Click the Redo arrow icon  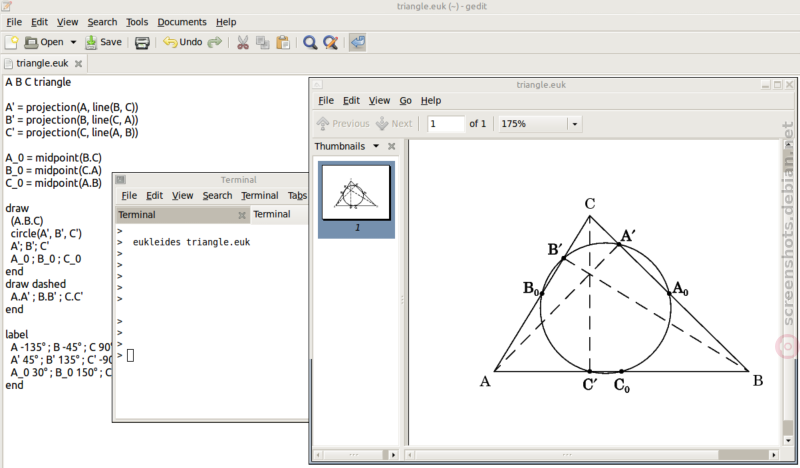tap(215, 42)
